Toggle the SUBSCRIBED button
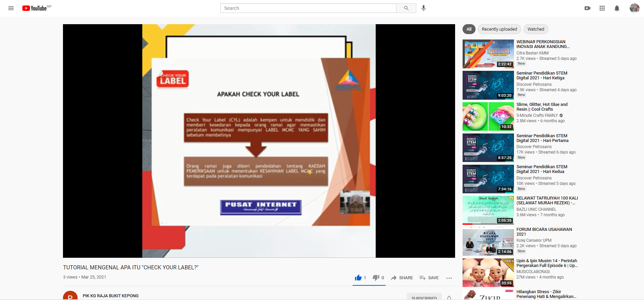644x300 pixels. (424, 297)
